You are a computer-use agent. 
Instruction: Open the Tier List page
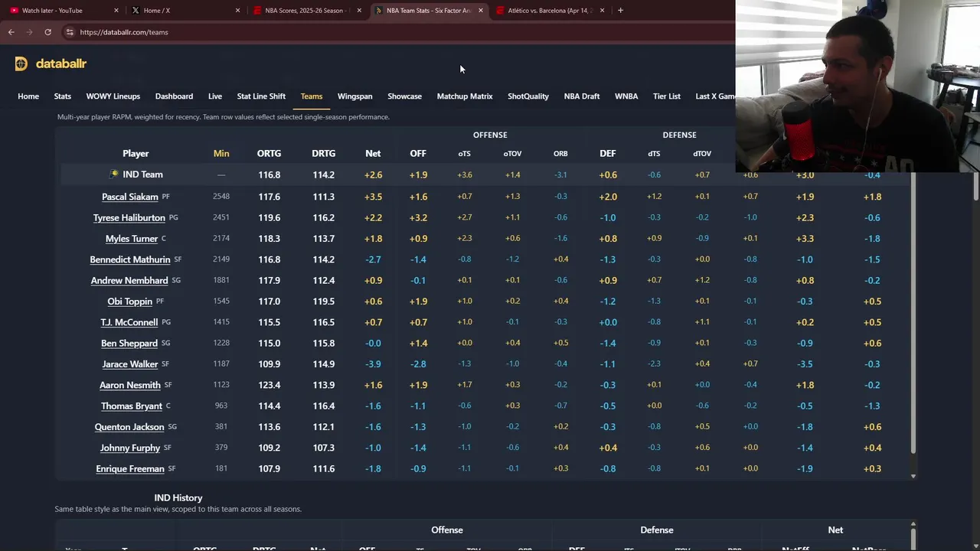tap(667, 96)
